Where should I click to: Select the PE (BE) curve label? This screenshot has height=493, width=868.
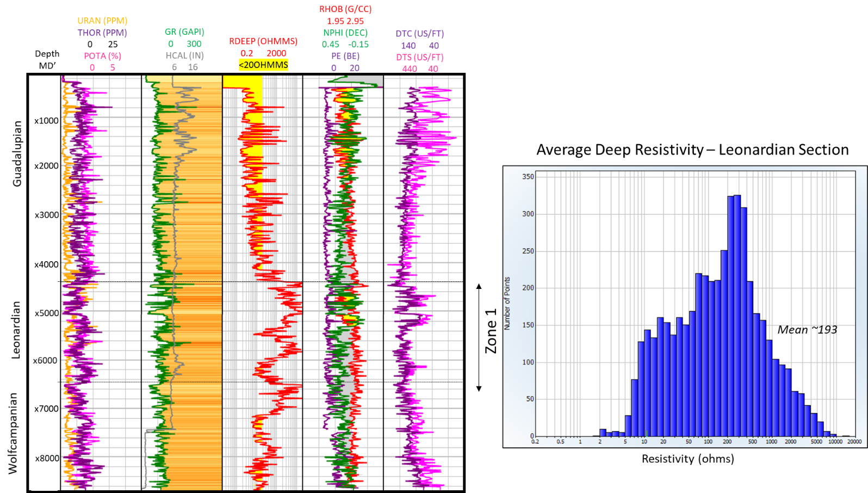coord(345,56)
